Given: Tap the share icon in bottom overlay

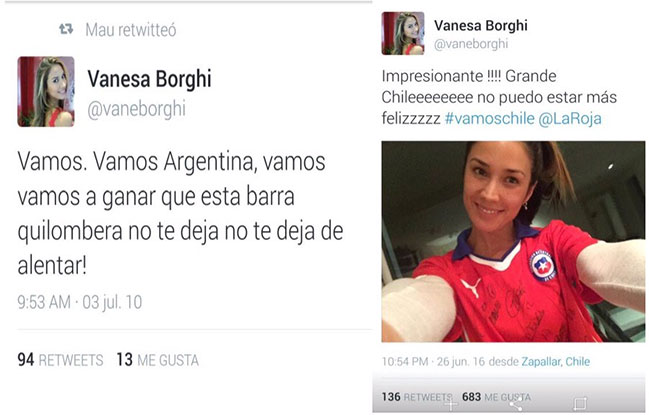Looking at the screenshot, I should pos(515,403).
